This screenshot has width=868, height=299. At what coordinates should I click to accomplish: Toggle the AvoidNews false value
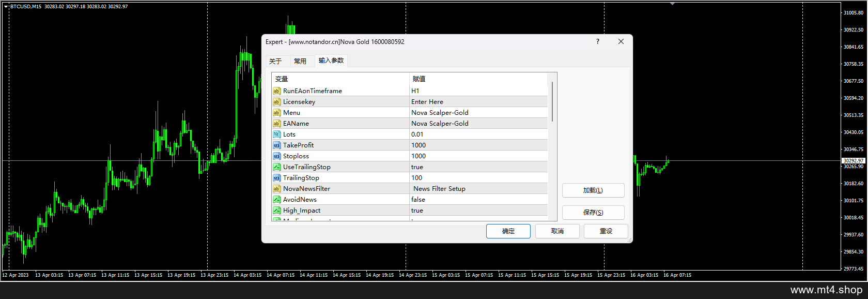419,200
